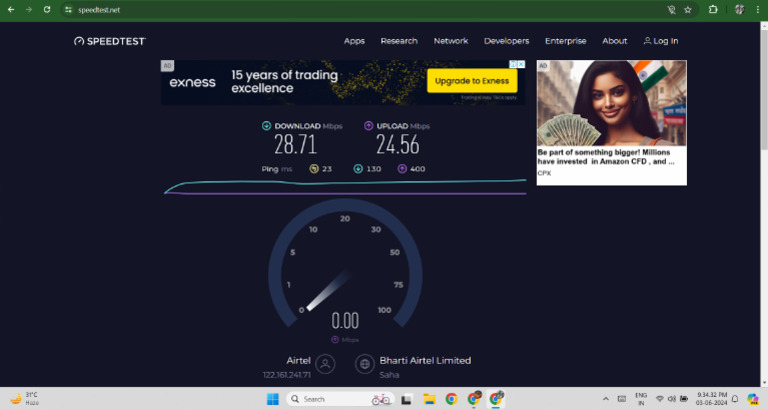The height and width of the screenshot is (410, 768).
Task: Open the Wi-Fi network tray icon
Action: 660,399
